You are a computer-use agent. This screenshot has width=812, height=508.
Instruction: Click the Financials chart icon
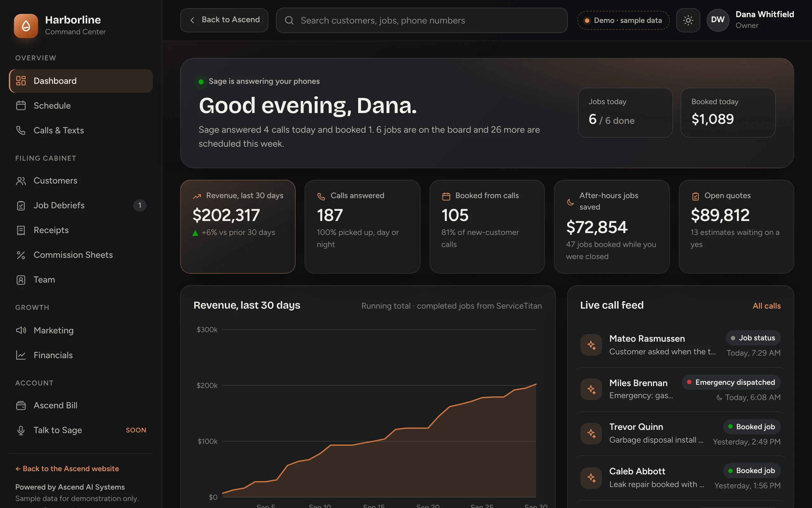(x=21, y=355)
